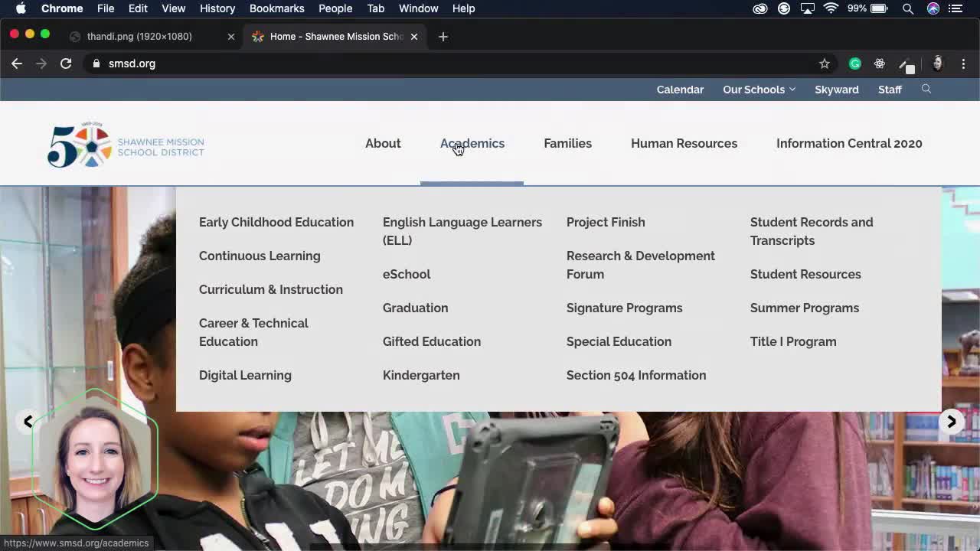Close the Home - Shawnee Mission tab
The image size is (980, 551).
[x=413, y=36]
